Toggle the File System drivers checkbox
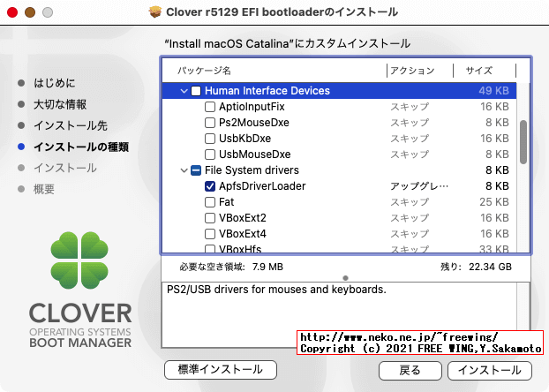 tap(196, 170)
